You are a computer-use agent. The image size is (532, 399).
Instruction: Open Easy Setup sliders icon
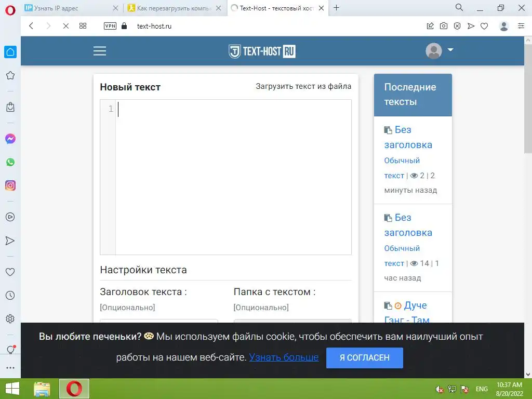coord(521,26)
